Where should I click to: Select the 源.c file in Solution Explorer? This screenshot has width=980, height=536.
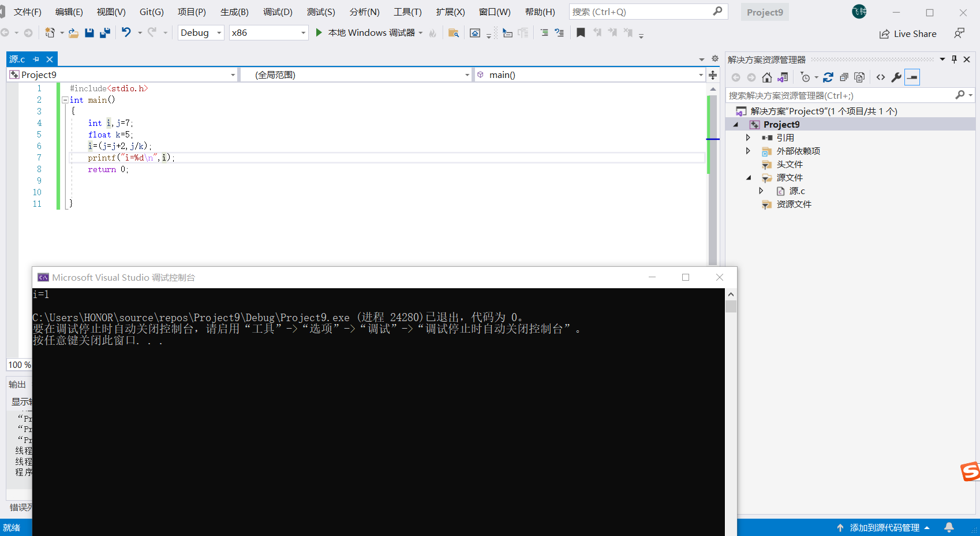click(x=796, y=191)
